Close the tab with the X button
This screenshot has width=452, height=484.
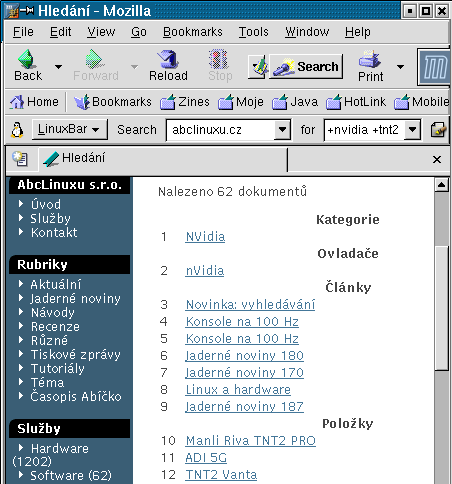tap(437, 159)
